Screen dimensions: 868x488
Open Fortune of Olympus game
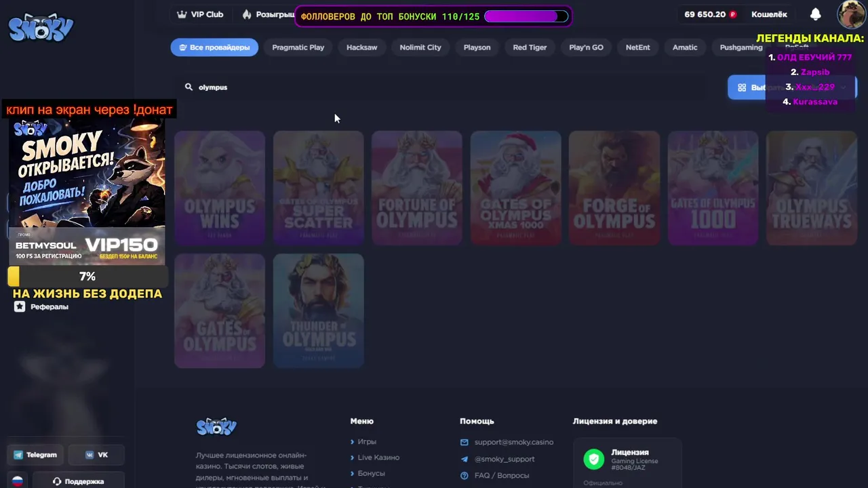click(x=417, y=188)
